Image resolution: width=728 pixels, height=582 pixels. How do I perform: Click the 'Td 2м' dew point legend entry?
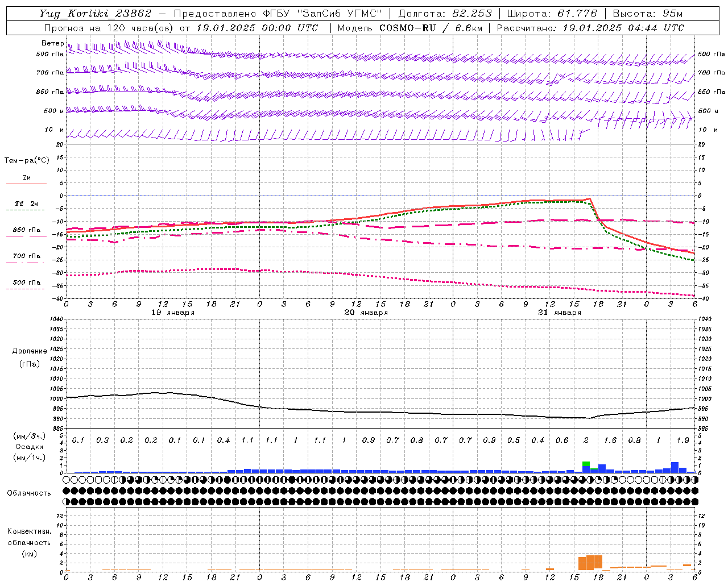pyautogui.click(x=27, y=203)
